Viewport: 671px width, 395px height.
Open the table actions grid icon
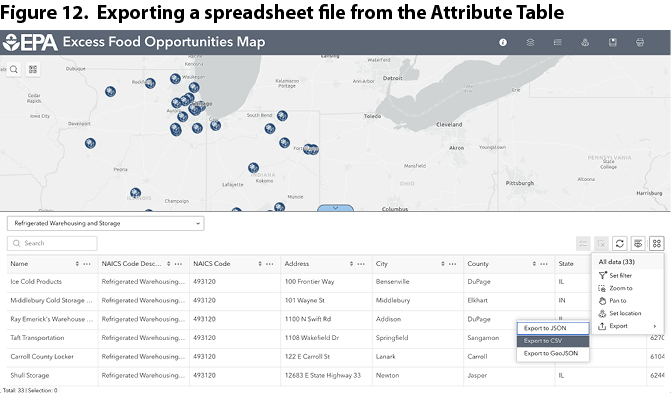pyautogui.click(x=656, y=244)
